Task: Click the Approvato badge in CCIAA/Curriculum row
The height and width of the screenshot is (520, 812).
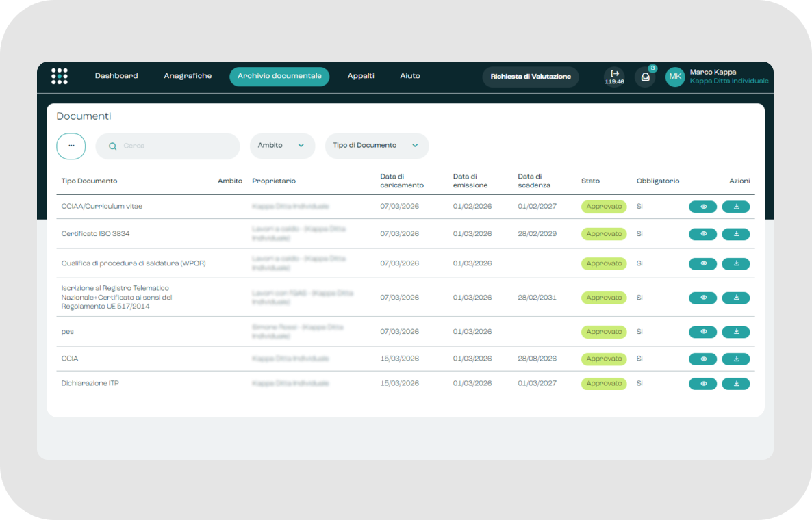Action: 604,207
